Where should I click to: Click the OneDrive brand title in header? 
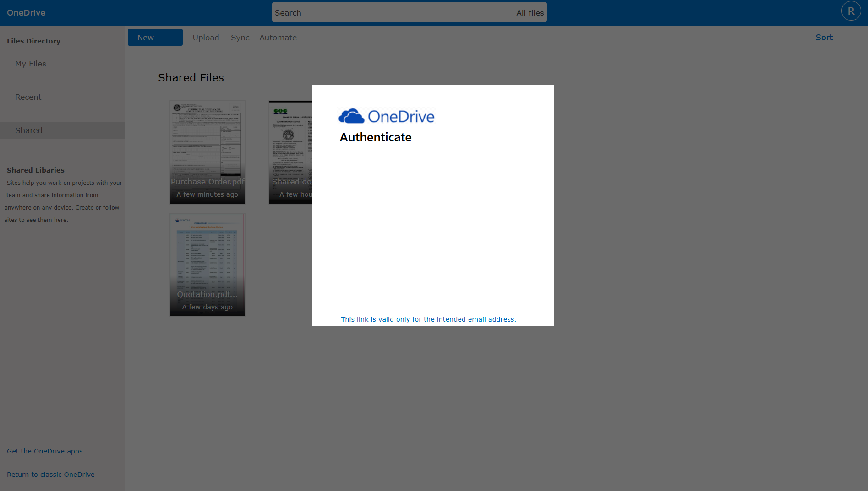26,13
